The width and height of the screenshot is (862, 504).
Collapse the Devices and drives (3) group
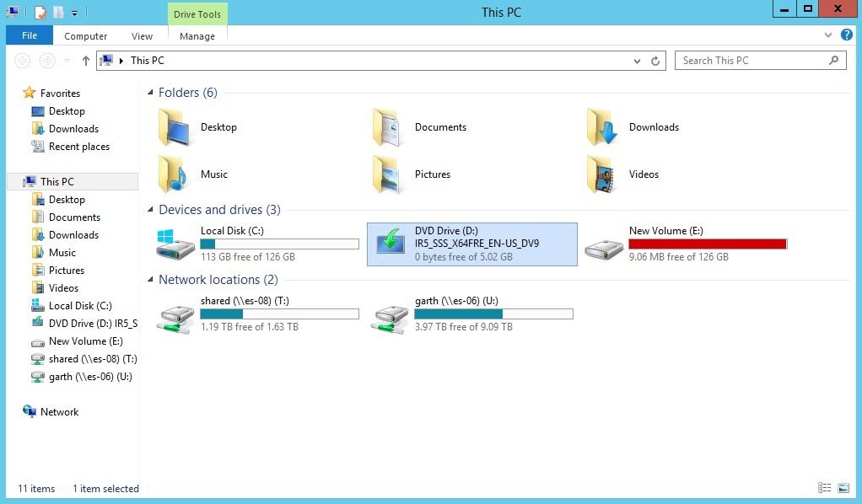[150, 209]
